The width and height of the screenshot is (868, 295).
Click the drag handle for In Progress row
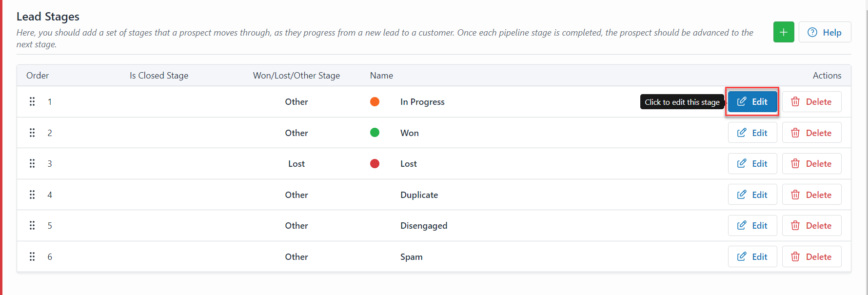[32, 101]
